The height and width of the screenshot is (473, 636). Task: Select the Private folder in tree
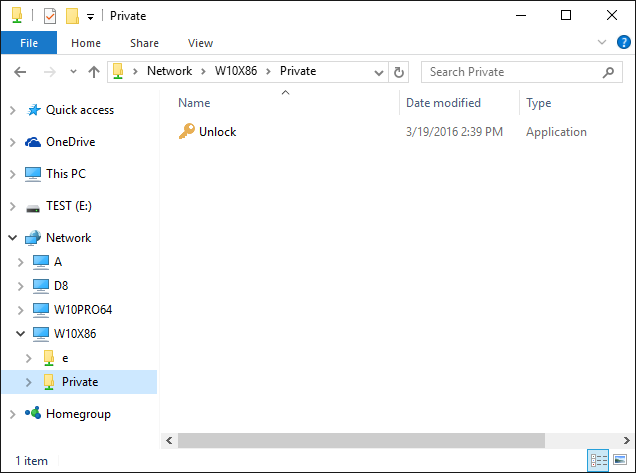(80, 382)
